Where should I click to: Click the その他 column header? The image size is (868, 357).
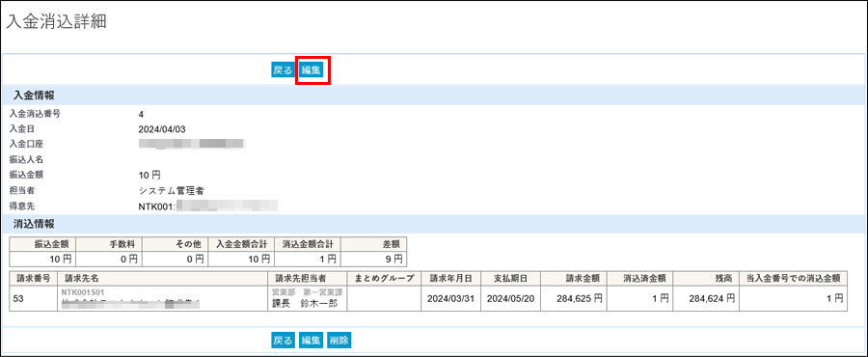pyautogui.click(x=175, y=244)
